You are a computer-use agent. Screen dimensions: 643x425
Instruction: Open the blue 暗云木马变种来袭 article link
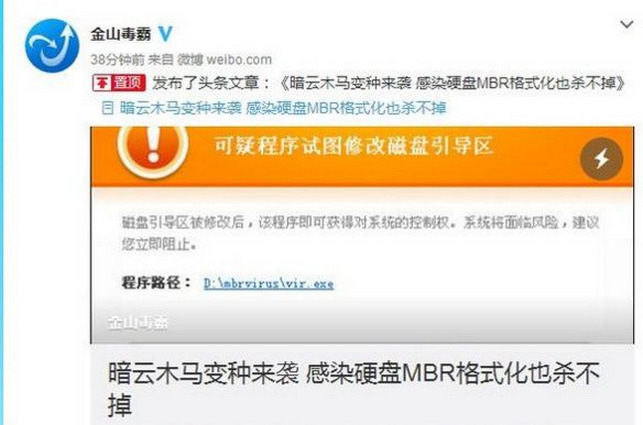pyautogui.click(x=283, y=108)
